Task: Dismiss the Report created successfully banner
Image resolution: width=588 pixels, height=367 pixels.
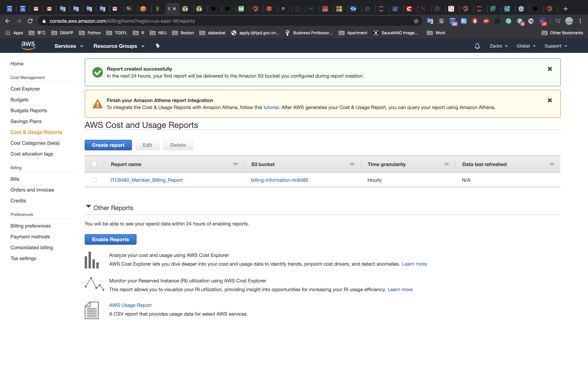Action: pyautogui.click(x=550, y=69)
